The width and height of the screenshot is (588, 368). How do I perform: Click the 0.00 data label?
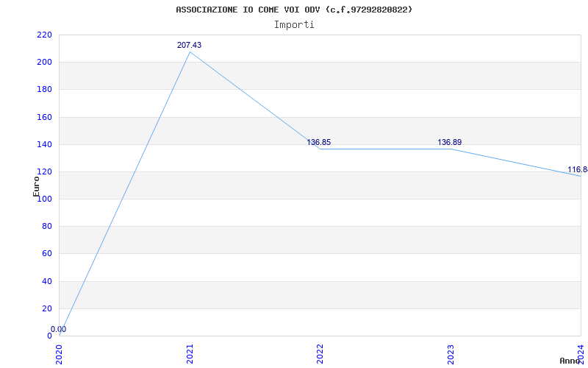59,329
